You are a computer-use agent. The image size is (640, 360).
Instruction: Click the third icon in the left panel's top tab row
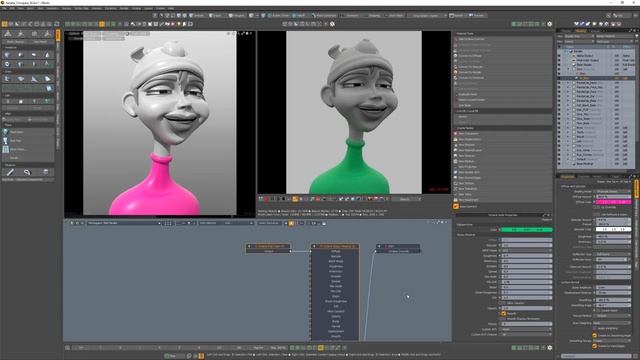pos(34,34)
